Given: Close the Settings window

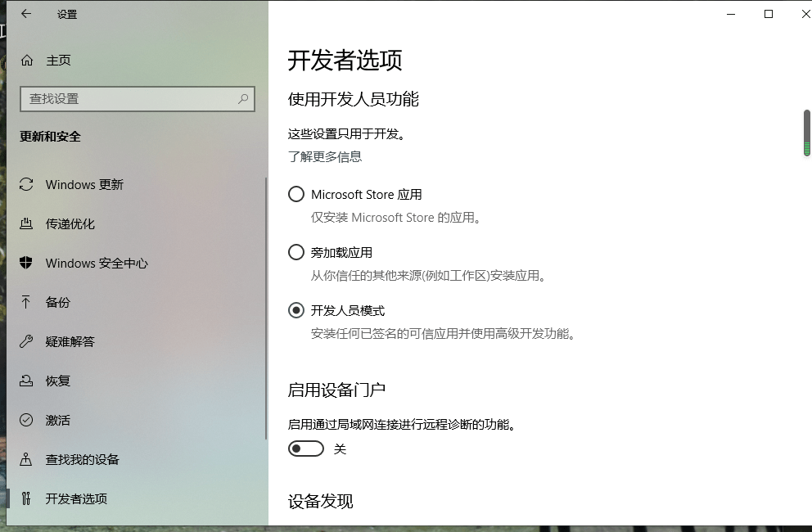Looking at the screenshot, I should (805, 14).
